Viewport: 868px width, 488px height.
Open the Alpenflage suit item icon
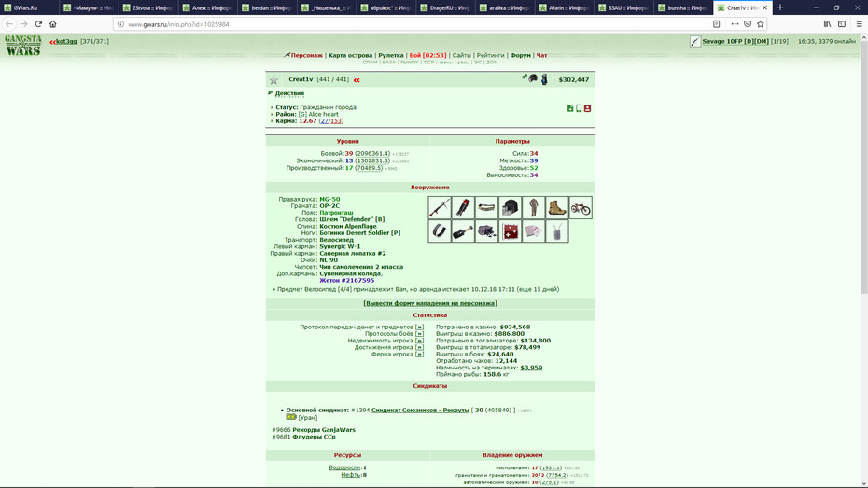[x=533, y=207]
